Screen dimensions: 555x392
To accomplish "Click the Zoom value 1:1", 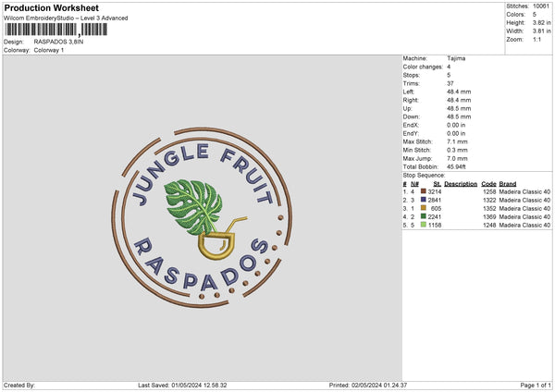I will point(536,39).
